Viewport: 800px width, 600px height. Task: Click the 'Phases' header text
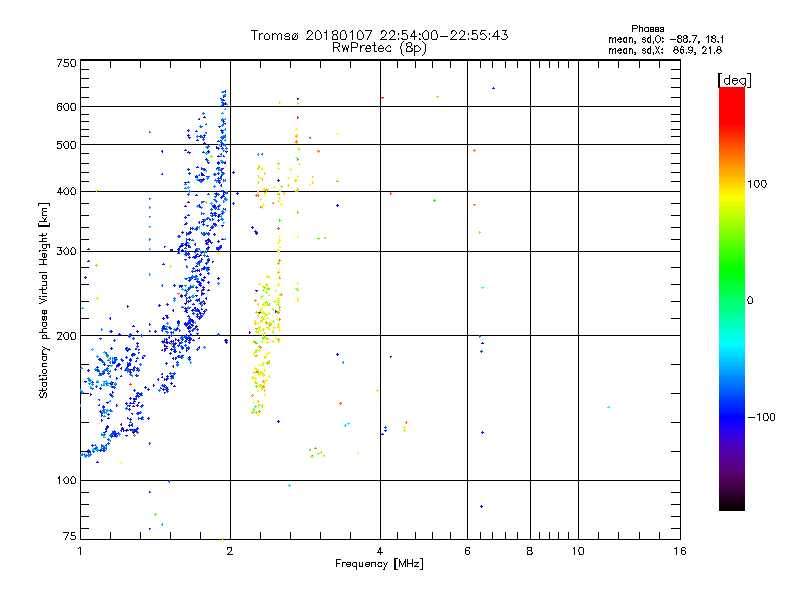(x=647, y=29)
